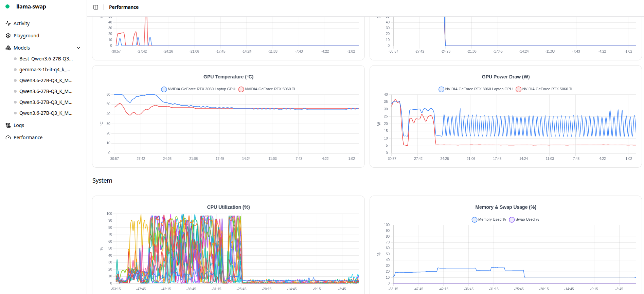Viewport: 644px width, 294px height.
Task: Toggle RTX 3060 Laptop series in GPU Power Draw legend
Action: (x=476, y=89)
